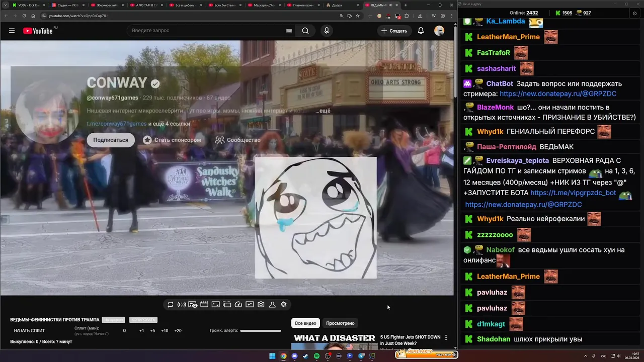Screen dimensions: 644x362
Task: Expand channel description with «...ещё»
Action: pyautogui.click(x=323, y=111)
